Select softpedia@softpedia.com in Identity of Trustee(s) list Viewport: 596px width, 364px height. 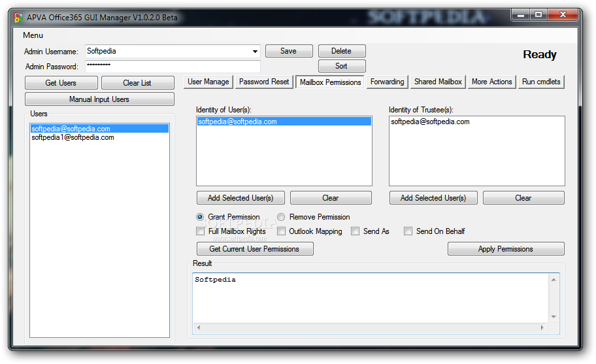click(476, 122)
